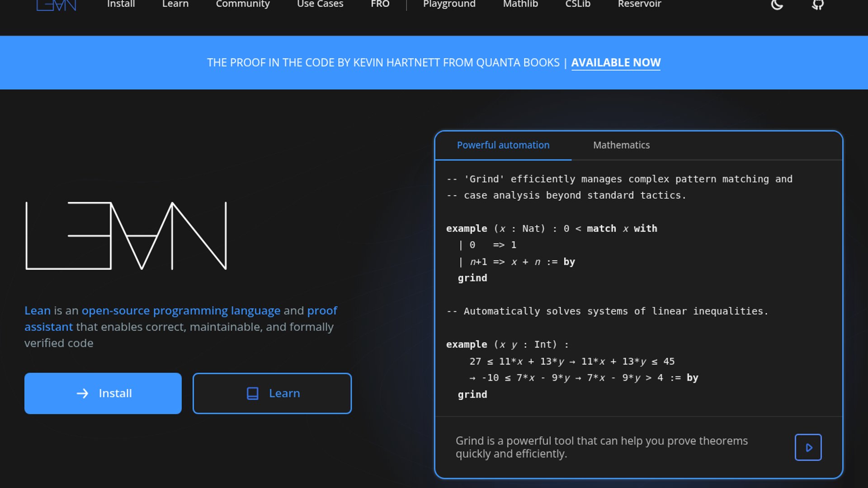
Task: Toggle dark mode with the moon icon
Action: [777, 5]
